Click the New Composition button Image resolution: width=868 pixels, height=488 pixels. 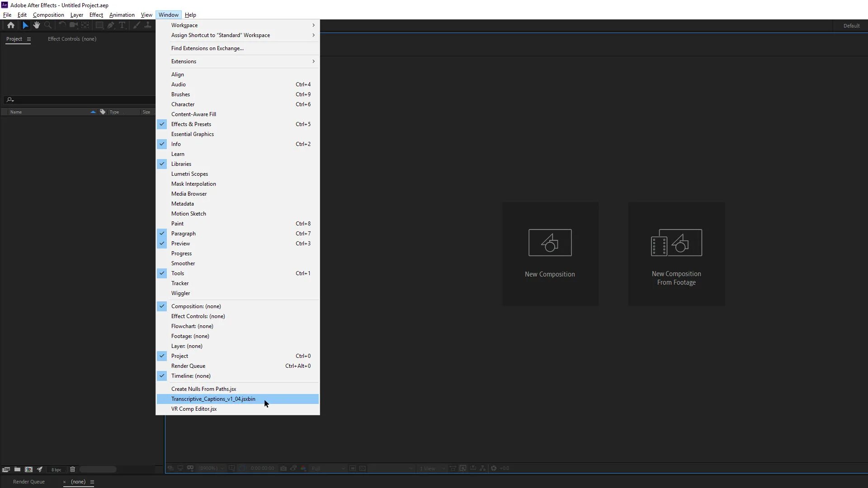(550, 253)
